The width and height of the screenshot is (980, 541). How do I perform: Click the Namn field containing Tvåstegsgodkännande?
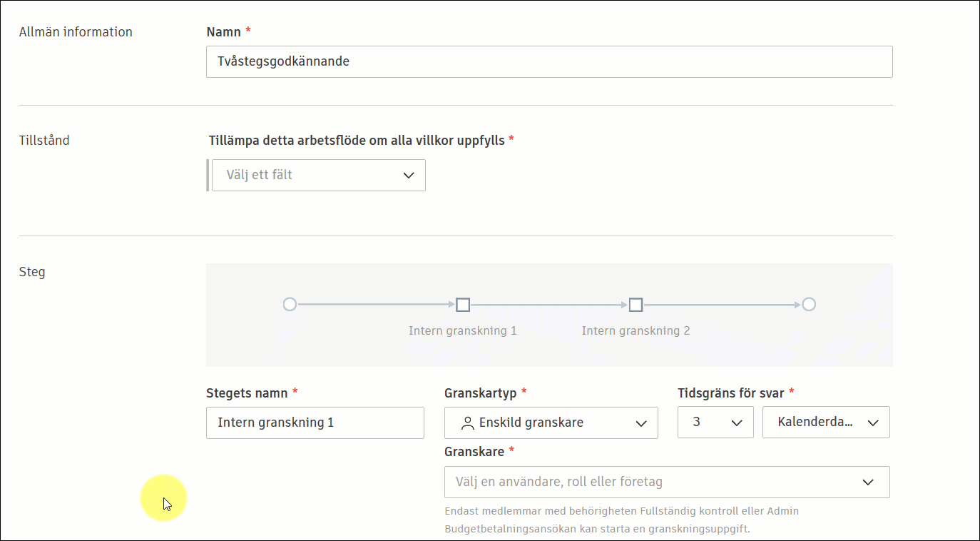click(x=549, y=61)
